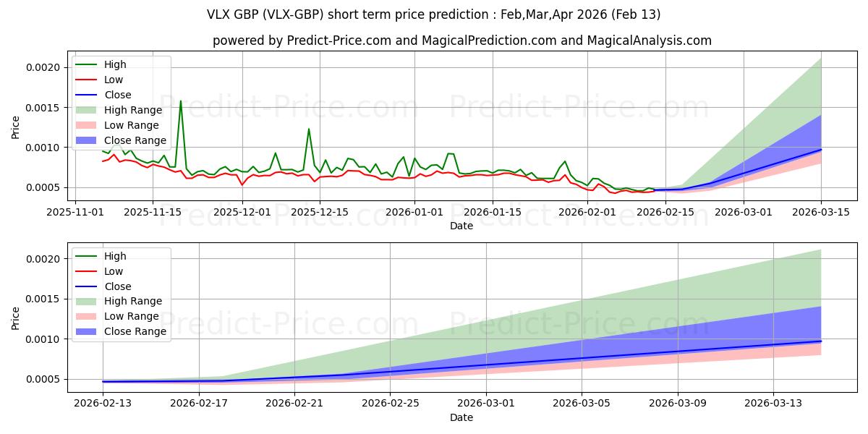Click the 2026-02-13 date tick on bottom chart
The width and height of the screenshot is (868, 434).
coord(103,404)
